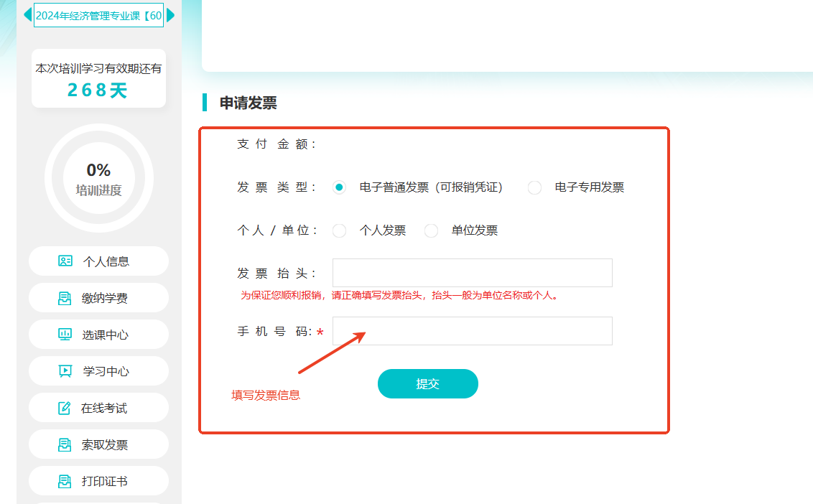Click the red invoice title hint text
The image size is (813, 504).
coord(399,295)
